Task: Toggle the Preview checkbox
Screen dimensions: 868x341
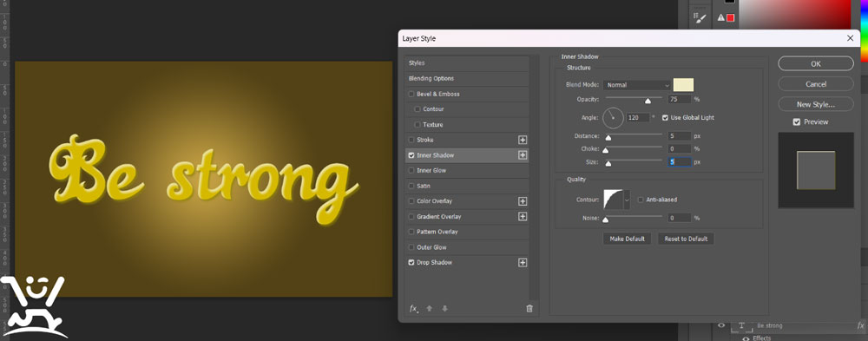Action: pos(797,121)
